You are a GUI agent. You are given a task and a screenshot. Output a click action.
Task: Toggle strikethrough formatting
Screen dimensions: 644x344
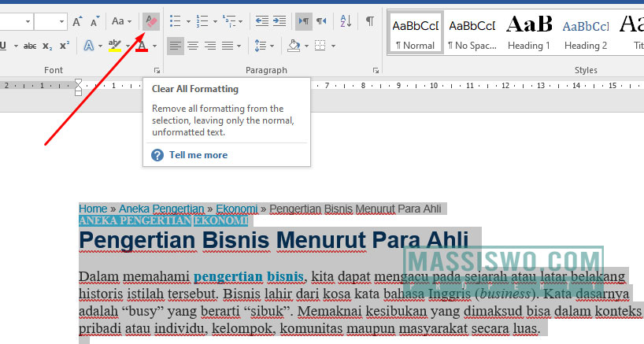tap(30, 46)
